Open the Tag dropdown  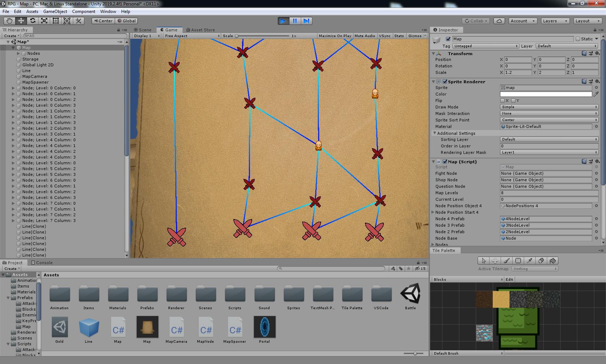[486, 46]
